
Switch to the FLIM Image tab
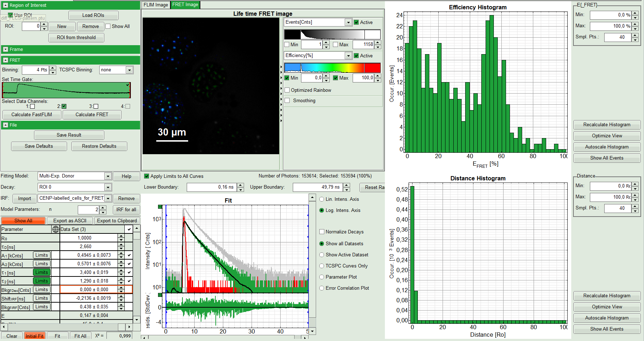coord(156,5)
